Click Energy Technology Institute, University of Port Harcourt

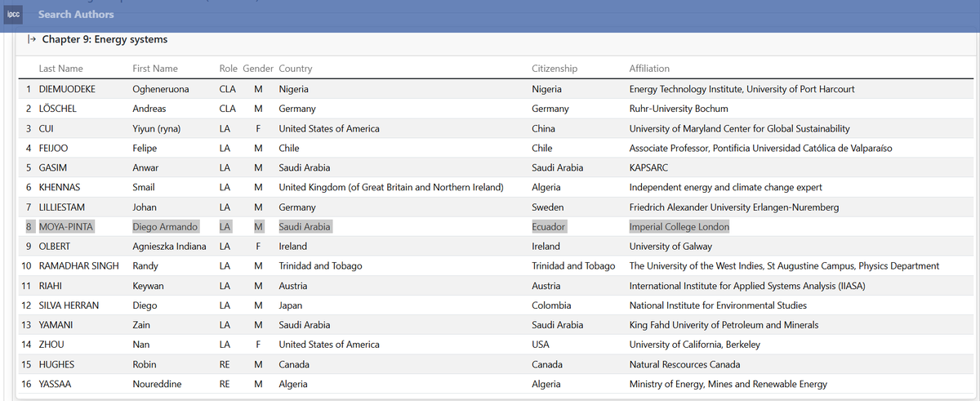[x=742, y=89]
